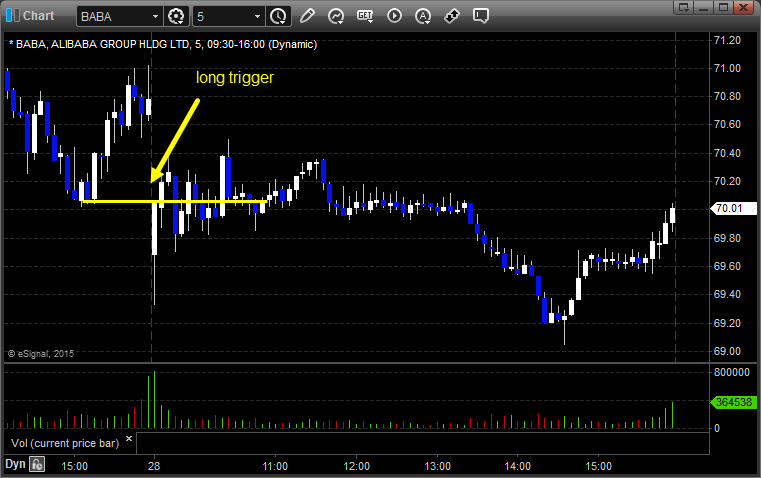Viewport: 761px width, 478px height.
Task: Open the alerts A circle menu
Action: click(423, 16)
